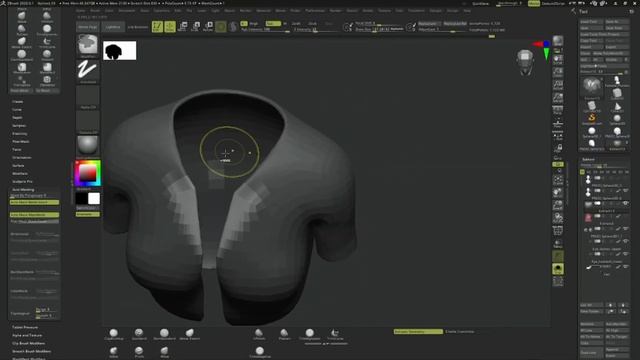Expand the Depth section in brush palette
This screenshot has width=640, height=360.
pyautogui.click(x=17, y=118)
